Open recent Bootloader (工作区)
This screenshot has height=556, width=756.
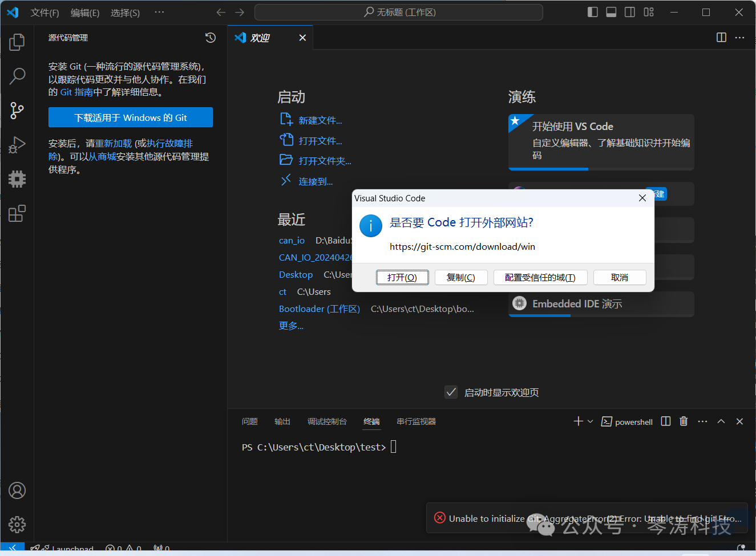(x=320, y=309)
